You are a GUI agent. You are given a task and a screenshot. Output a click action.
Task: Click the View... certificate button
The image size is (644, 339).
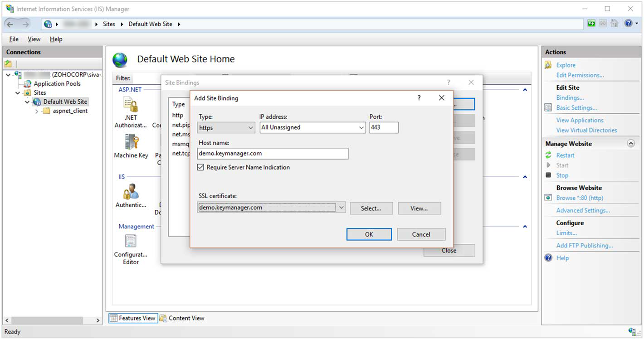[419, 208]
